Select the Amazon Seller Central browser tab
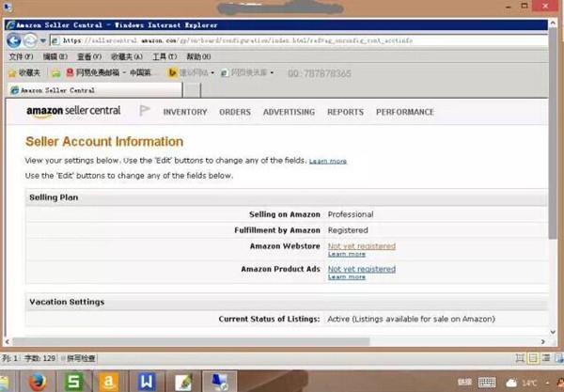 point(56,90)
